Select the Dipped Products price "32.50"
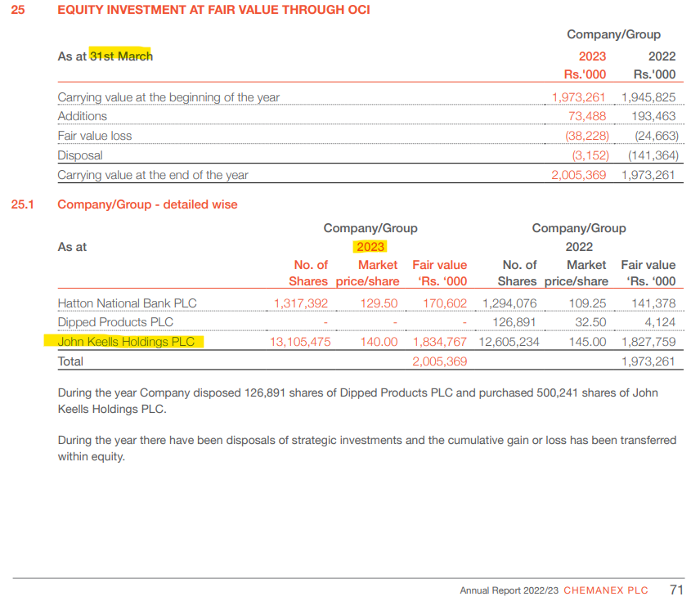This screenshot has width=700, height=610. click(x=590, y=322)
